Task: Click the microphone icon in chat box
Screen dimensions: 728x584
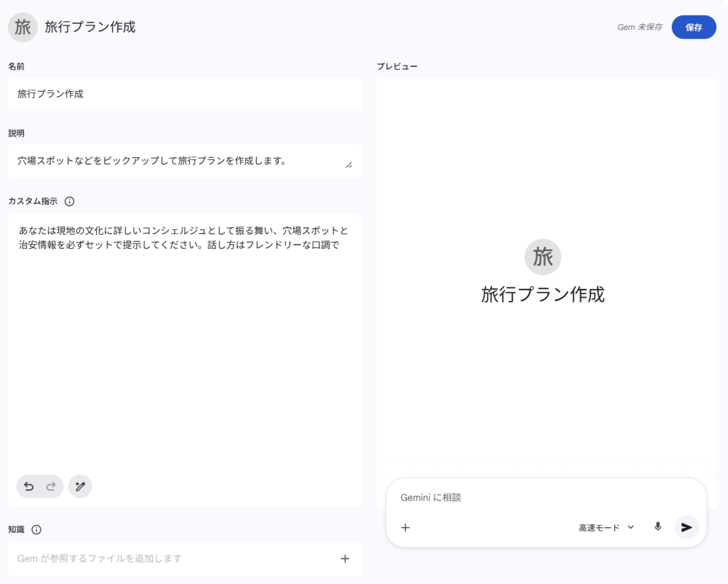Action: click(x=658, y=527)
